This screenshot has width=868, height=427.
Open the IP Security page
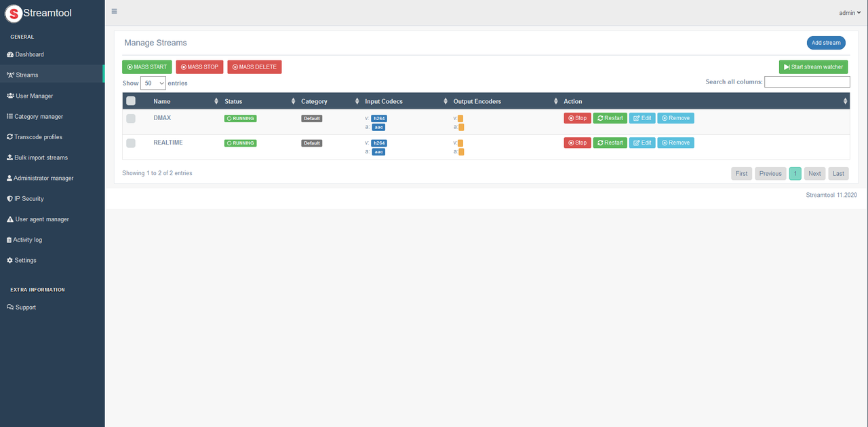[x=28, y=199]
